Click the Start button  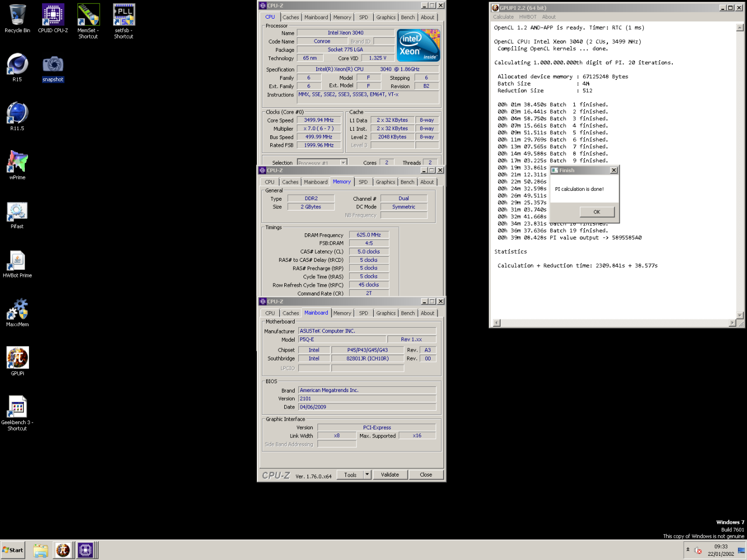click(13, 550)
